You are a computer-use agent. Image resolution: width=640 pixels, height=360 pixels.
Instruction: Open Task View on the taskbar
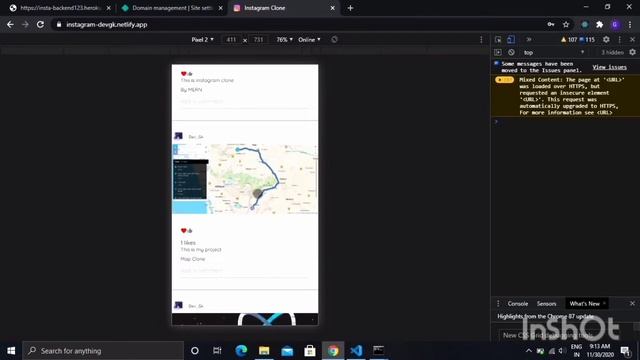click(x=217, y=351)
